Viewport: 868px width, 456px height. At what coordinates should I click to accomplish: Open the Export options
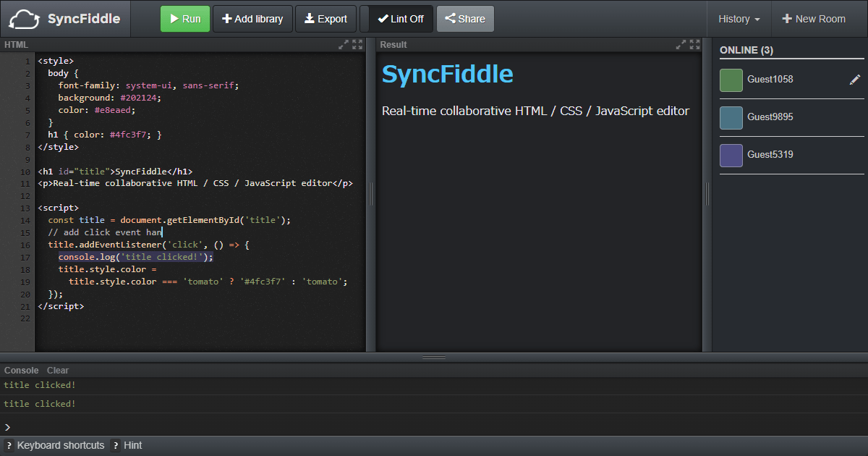[325, 19]
